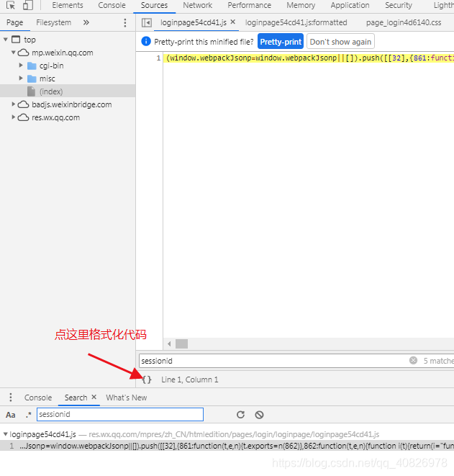Image resolution: width=454 pixels, height=476 pixels.
Task: Select the drawer Search tab
Action: click(76, 398)
